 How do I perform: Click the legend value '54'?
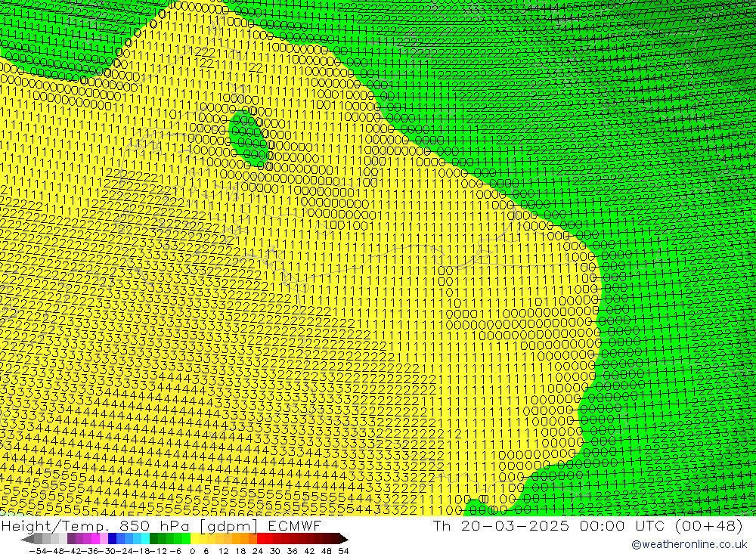[343, 551]
